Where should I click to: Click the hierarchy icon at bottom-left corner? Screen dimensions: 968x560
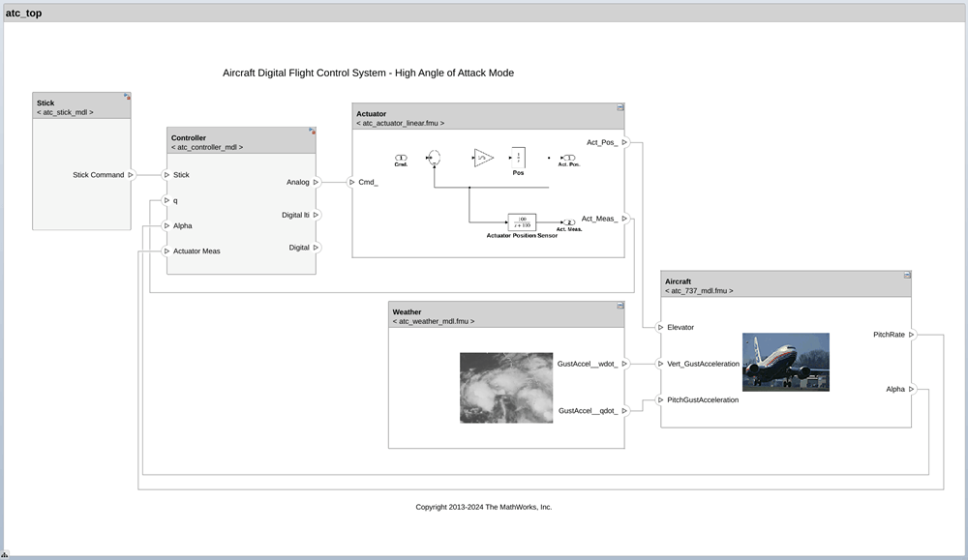[4, 555]
